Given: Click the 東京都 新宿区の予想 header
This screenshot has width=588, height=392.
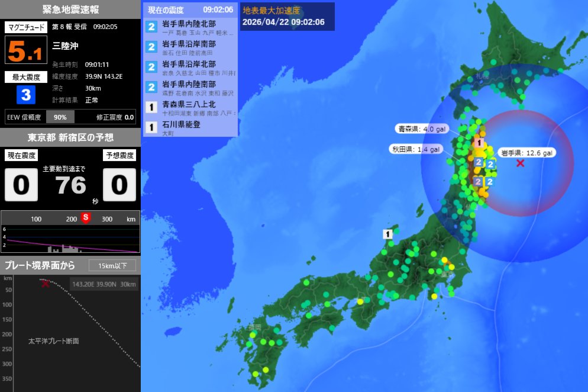Looking at the screenshot, I should tap(70, 137).
